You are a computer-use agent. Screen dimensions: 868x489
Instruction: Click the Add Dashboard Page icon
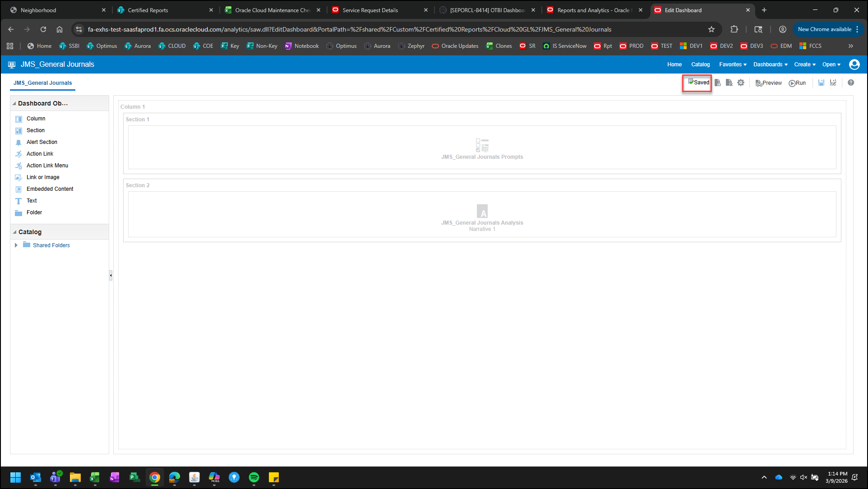click(x=717, y=83)
